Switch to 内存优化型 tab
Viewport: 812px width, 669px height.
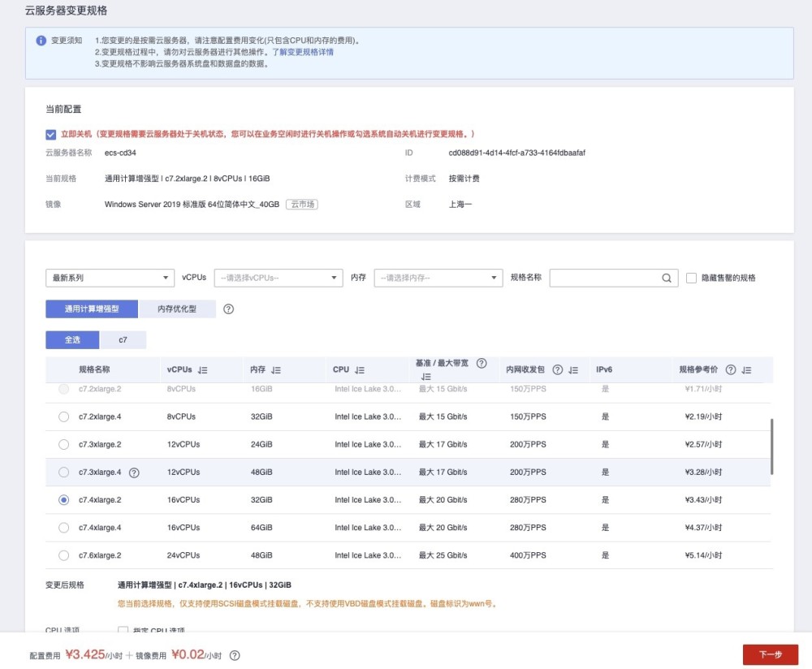[177, 309]
